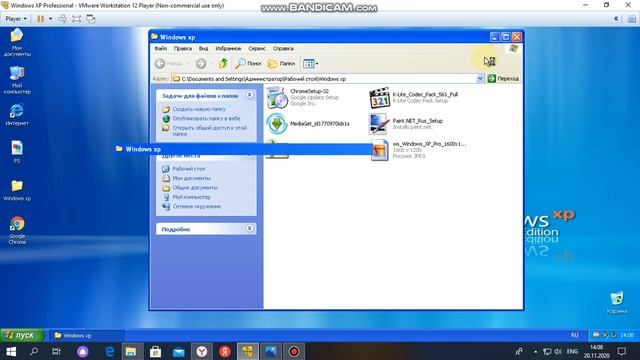Select the ws_Windows_XP_Pro JPEG file icon
The width and height of the screenshot is (640, 360).
(380, 150)
